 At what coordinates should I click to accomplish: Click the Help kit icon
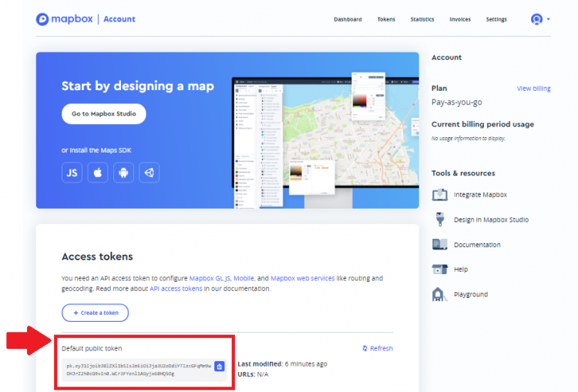tap(440, 270)
